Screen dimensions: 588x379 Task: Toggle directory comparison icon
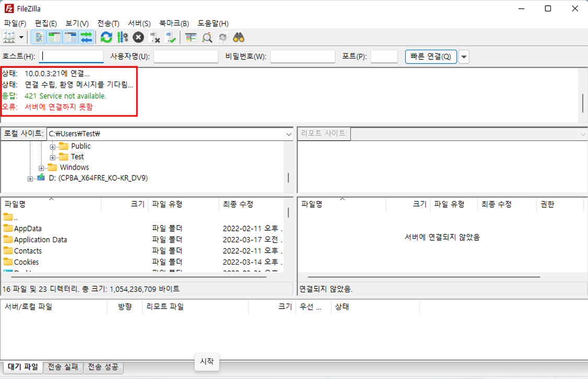tap(207, 38)
